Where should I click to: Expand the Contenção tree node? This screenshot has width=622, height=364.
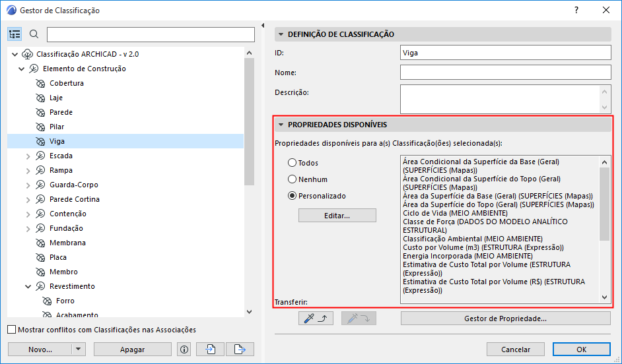[x=28, y=214]
